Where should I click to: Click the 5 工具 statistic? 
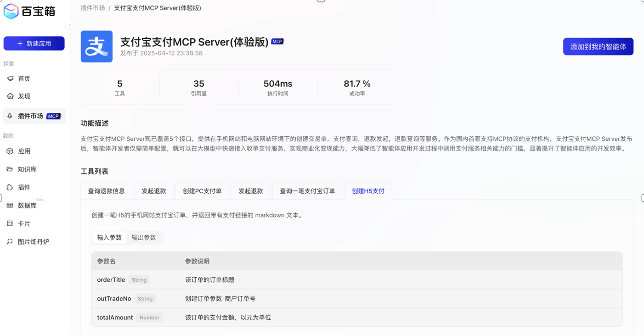point(120,87)
